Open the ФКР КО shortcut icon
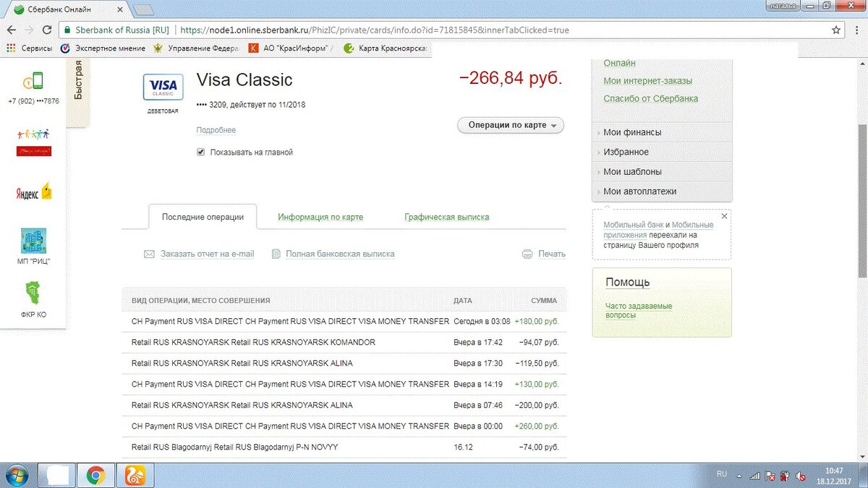This screenshot has height=488, width=868. (33, 294)
